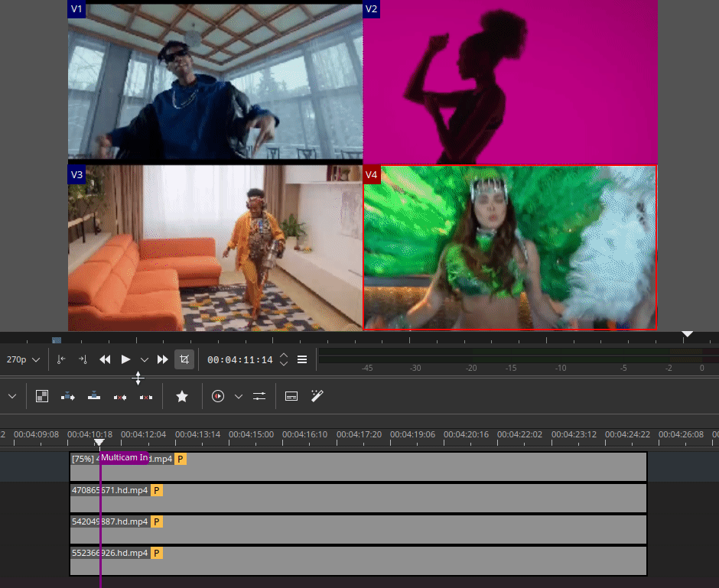Image resolution: width=719 pixels, height=588 pixels.
Task: Select the V2 pink silhouette view
Action: [x=510, y=82]
